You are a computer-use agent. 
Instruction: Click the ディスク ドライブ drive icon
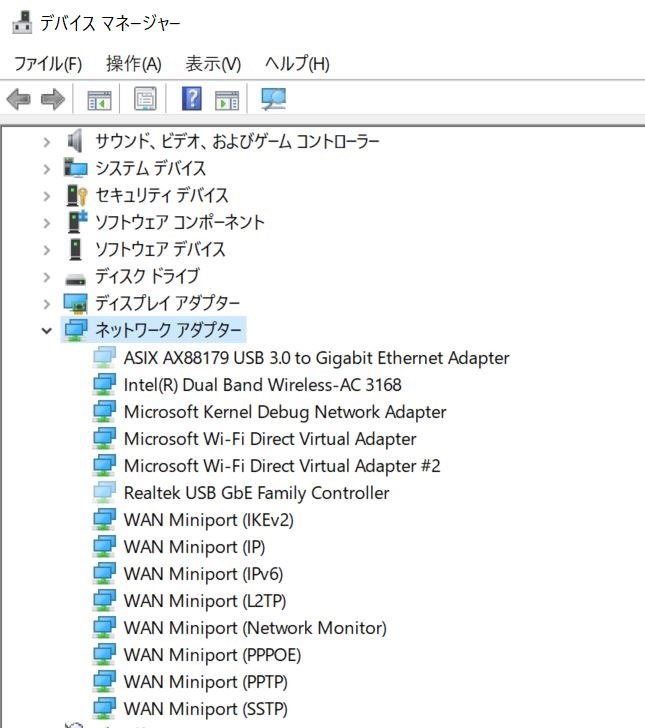coord(75,280)
